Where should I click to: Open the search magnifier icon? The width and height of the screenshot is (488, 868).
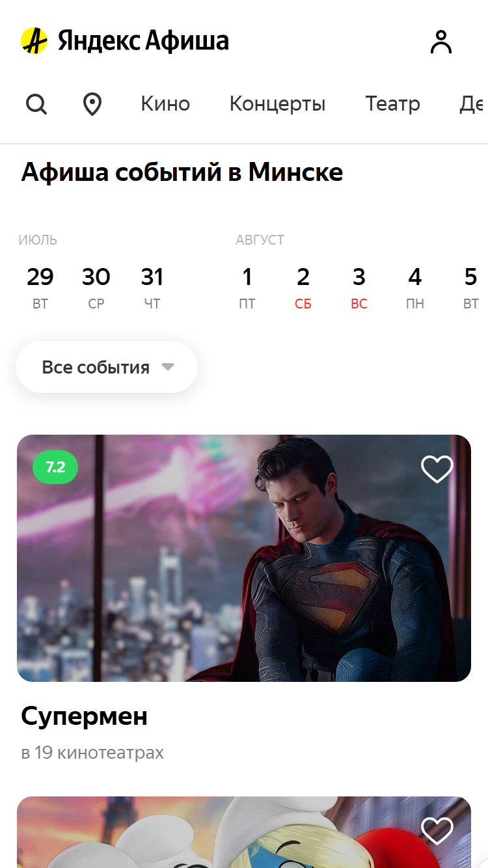point(36,104)
